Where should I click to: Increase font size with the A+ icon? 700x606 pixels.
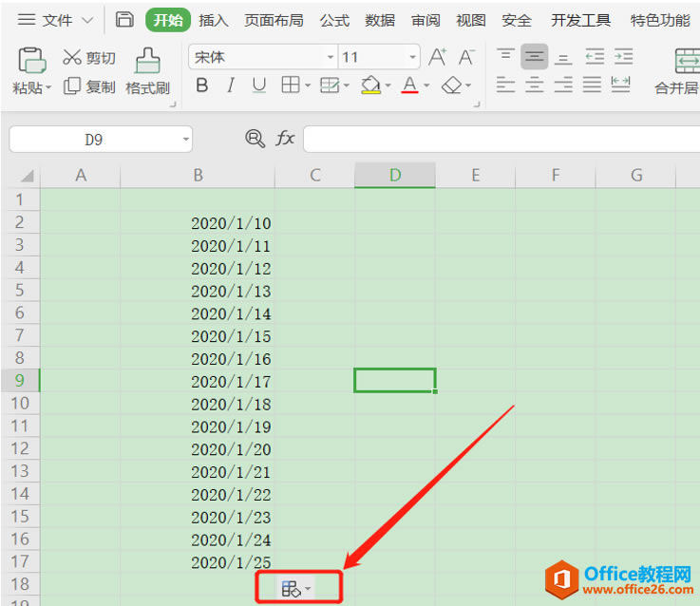(x=437, y=57)
